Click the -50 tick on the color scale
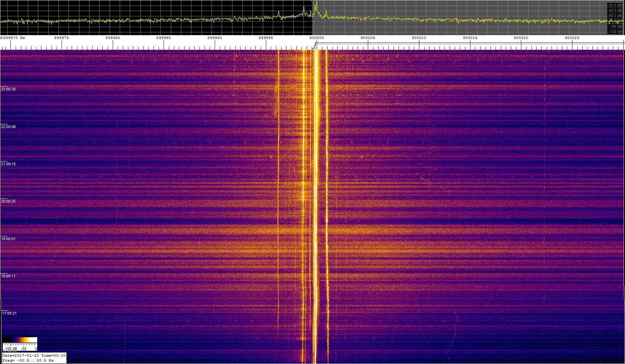This screenshot has height=364, width=625. coord(24,348)
